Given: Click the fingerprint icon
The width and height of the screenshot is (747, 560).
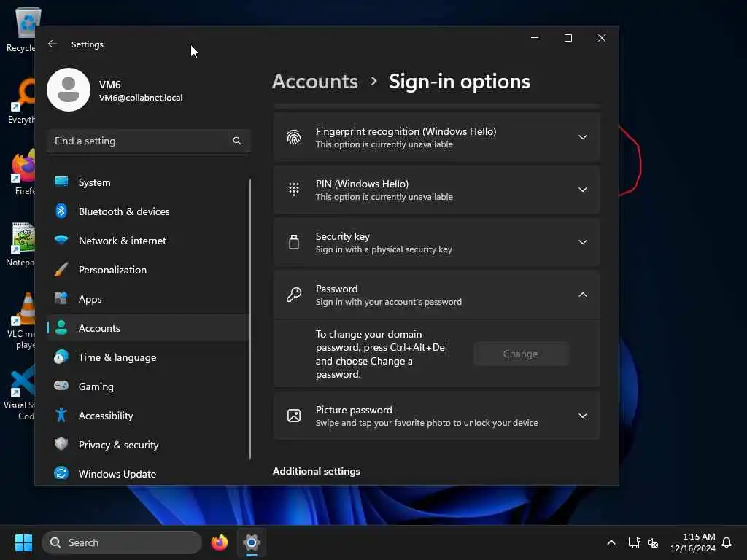Looking at the screenshot, I should coord(294,137).
